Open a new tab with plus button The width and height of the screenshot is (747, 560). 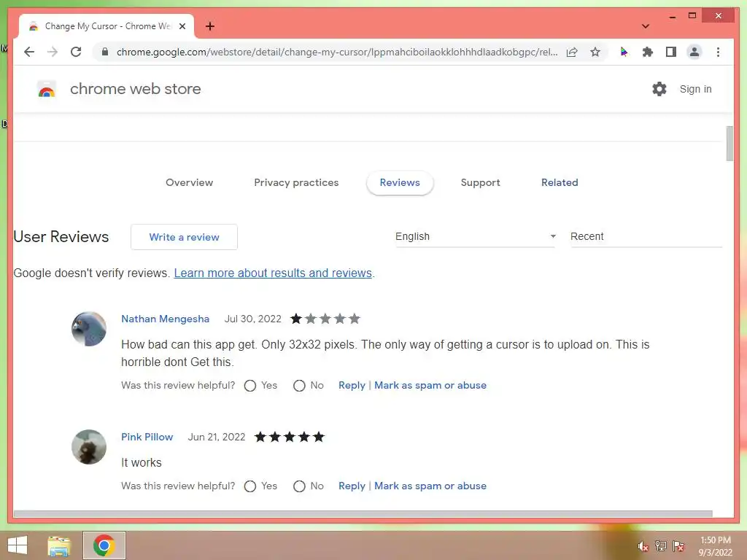(210, 26)
